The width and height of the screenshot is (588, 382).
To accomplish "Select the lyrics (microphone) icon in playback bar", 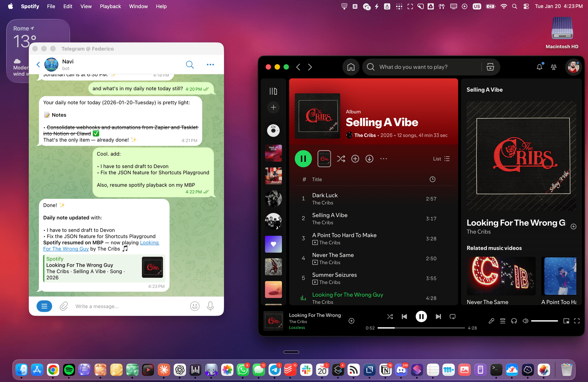I will [491, 321].
